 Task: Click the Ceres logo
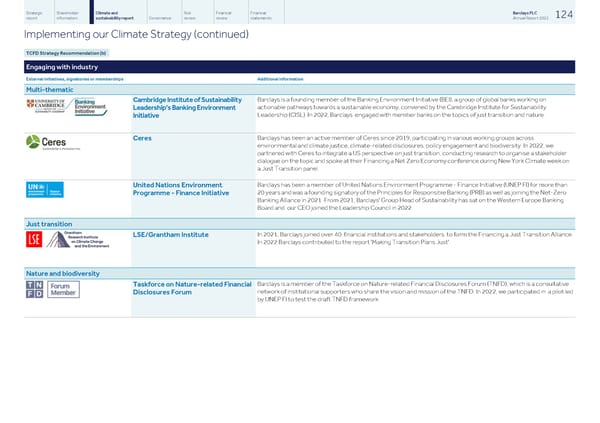click(x=51, y=146)
